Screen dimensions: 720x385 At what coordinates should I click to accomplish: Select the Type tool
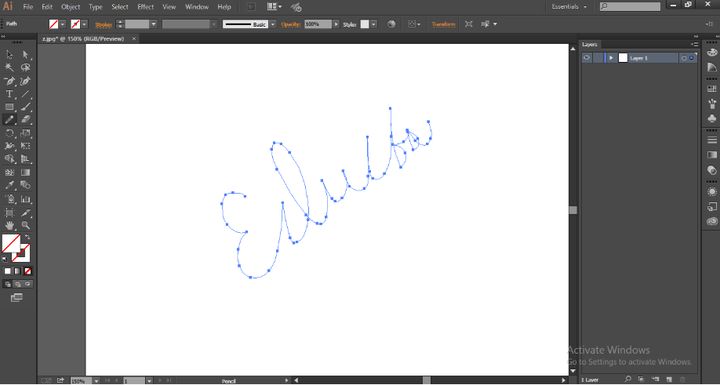[9, 94]
